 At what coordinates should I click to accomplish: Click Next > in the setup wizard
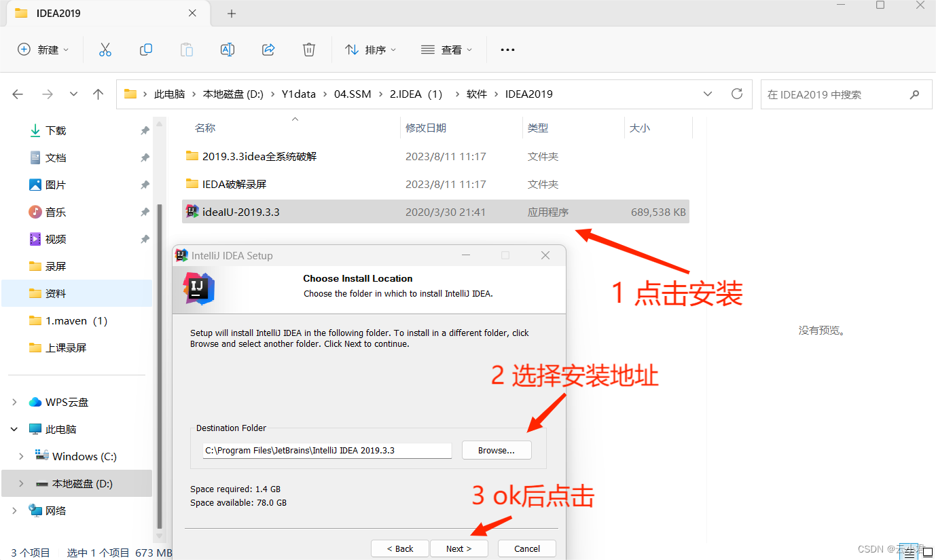(458, 548)
